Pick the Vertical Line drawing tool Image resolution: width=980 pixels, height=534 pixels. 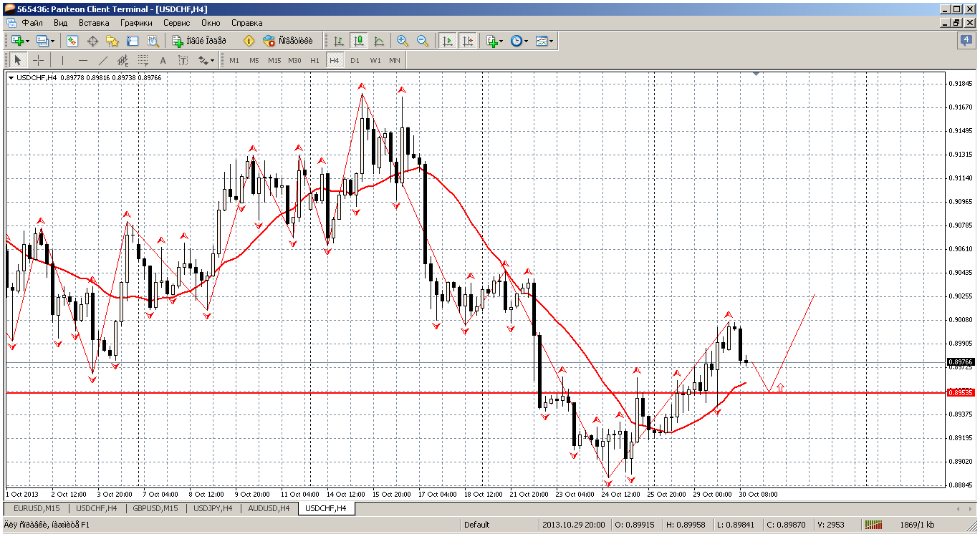[62, 60]
